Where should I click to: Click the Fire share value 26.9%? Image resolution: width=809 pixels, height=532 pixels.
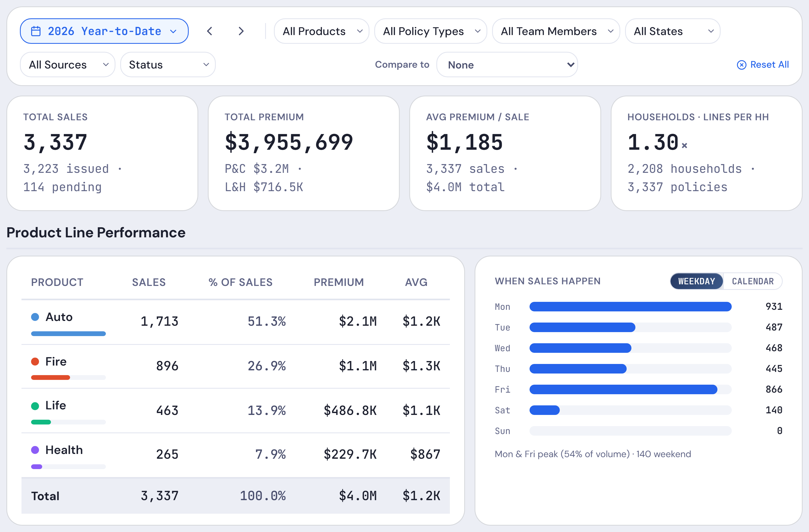[266, 366]
